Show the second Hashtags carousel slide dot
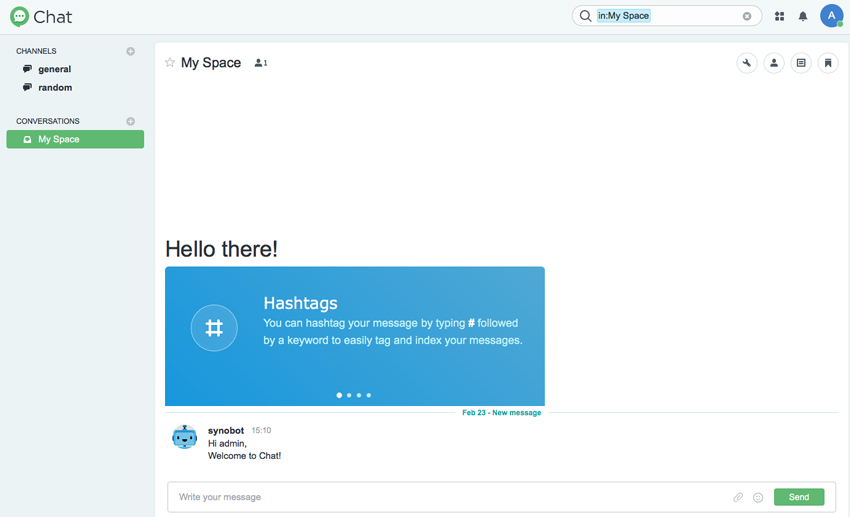This screenshot has width=850, height=517. (x=349, y=395)
